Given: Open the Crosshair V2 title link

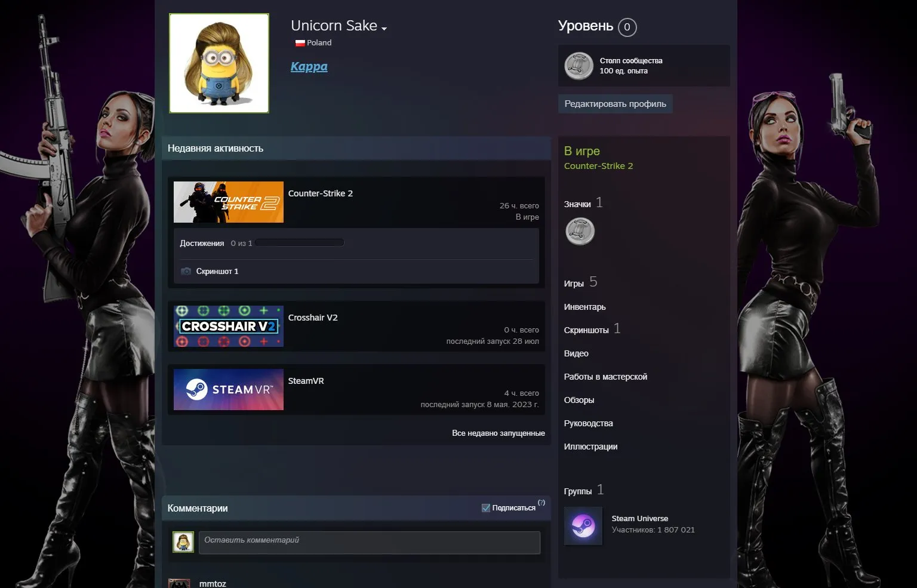Looking at the screenshot, I should pos(313,318).
